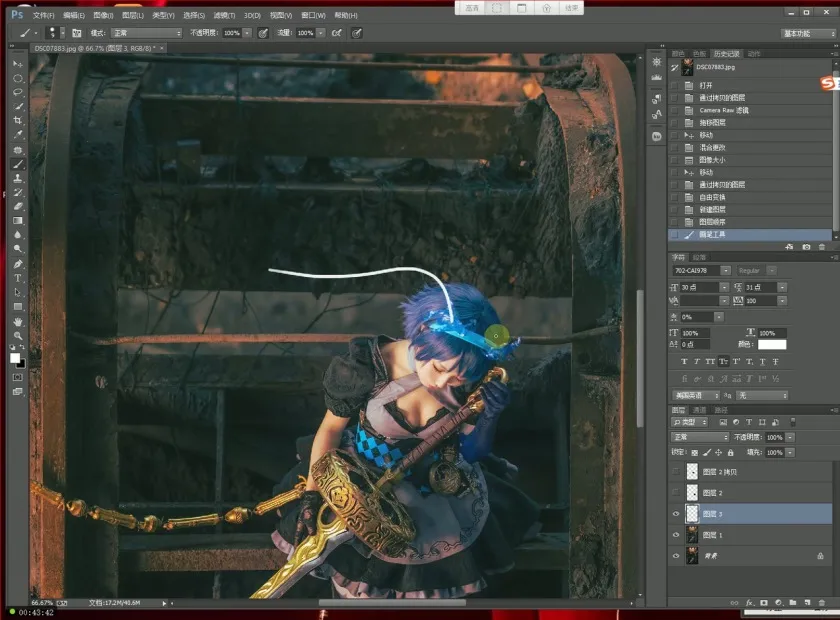
Task: Hide 图层 1 using its eye icon
Action: pos(676,535)
